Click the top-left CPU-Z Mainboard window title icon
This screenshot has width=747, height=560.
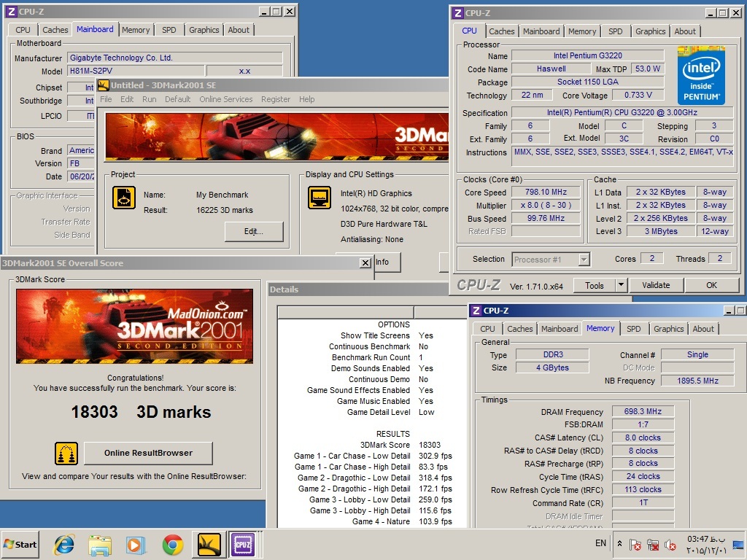12,12
